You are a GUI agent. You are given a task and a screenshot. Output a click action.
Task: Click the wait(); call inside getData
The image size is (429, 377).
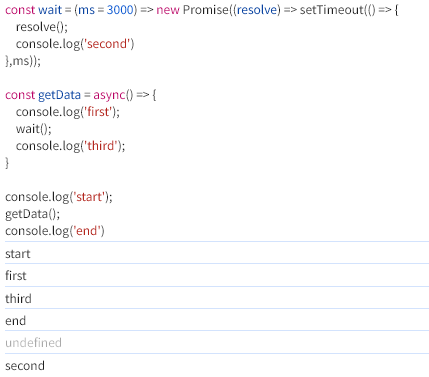pyautogui.click(x=34, y=129)
